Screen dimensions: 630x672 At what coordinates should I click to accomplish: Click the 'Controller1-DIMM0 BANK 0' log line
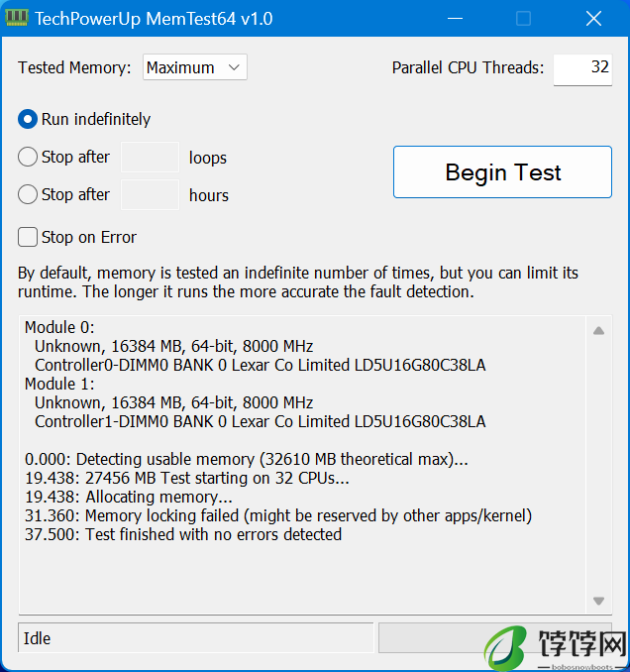click(261, 421)
